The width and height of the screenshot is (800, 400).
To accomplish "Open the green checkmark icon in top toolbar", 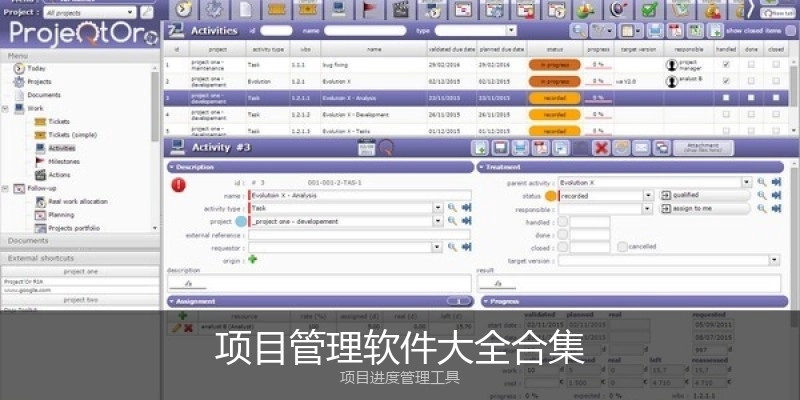I will click(x=649, y=9).
